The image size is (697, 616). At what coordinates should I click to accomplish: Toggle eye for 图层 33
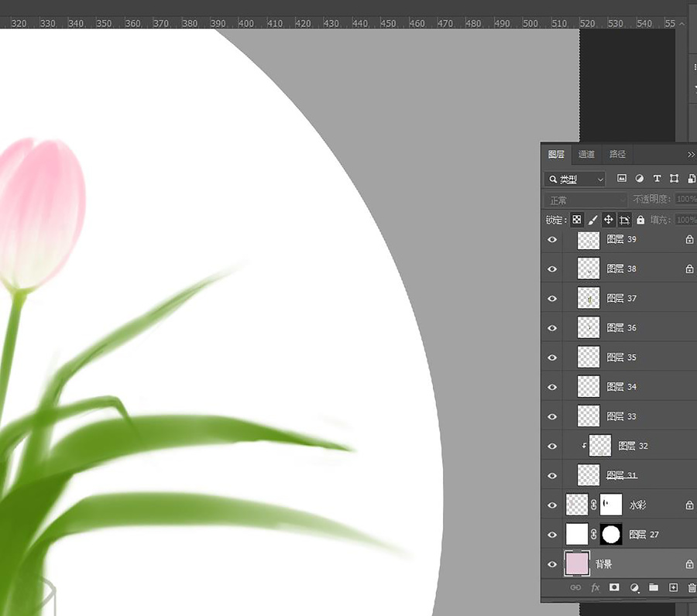tap(552, 416)
